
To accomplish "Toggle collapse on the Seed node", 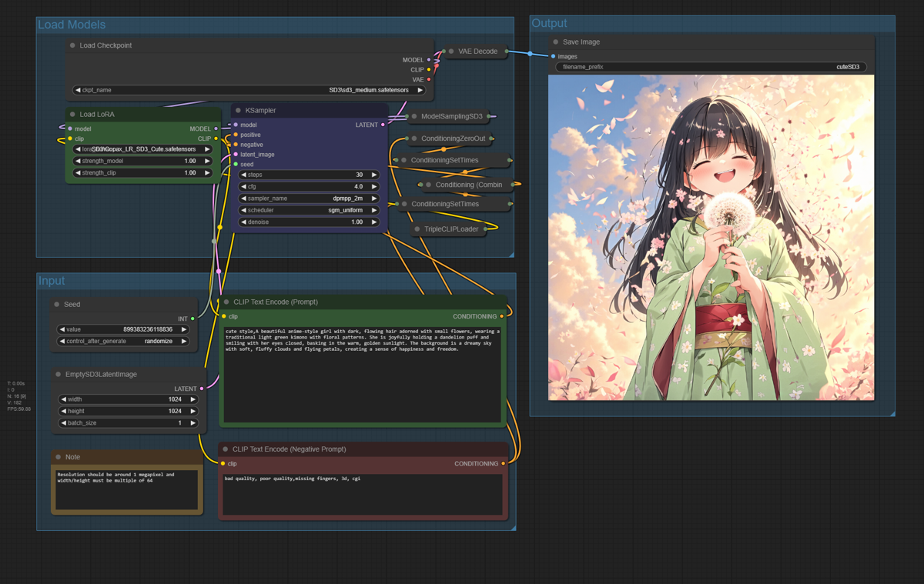I will point(57,305).
